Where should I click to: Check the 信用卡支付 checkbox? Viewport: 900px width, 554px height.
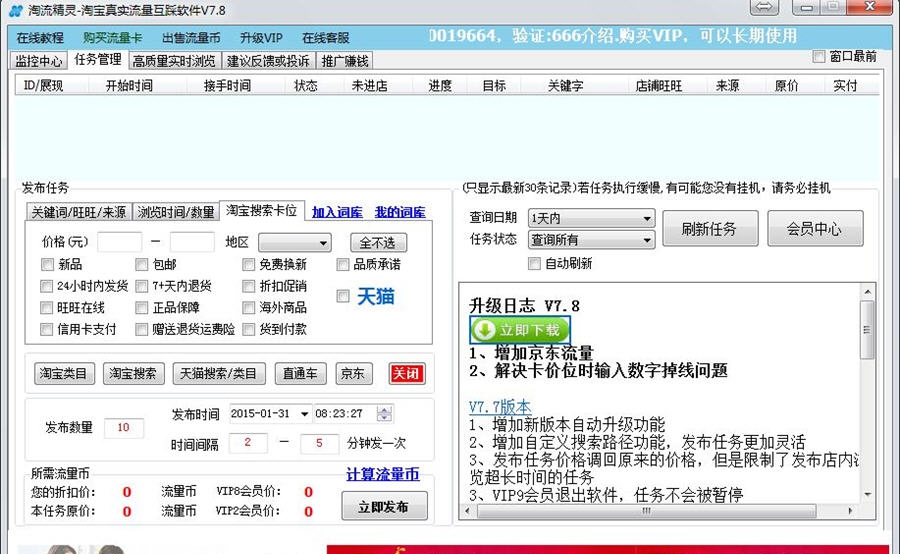point(46,330)
